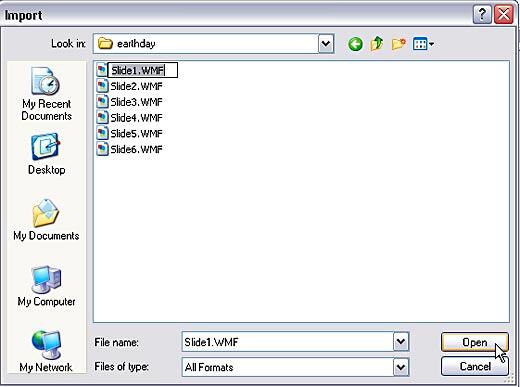This screenshot has height=387, width=520.
Task: Expand the Files of type dropdown
Action: pos(401,367)
